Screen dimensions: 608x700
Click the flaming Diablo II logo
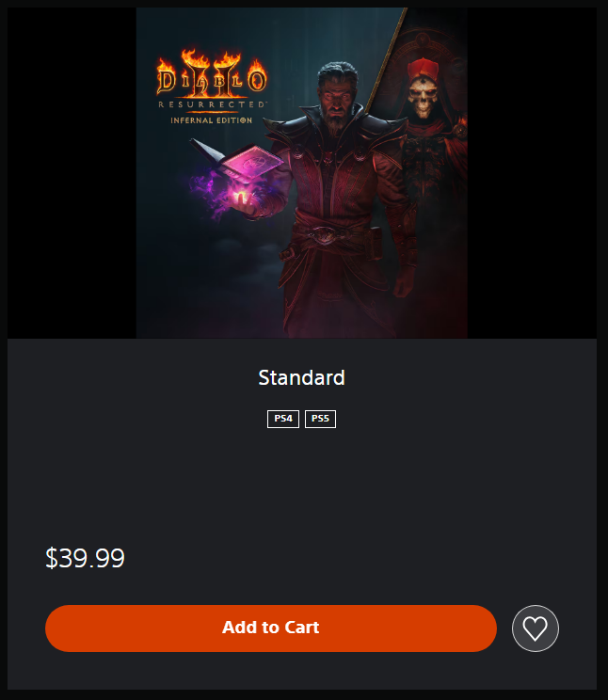(x=212, y=74)
